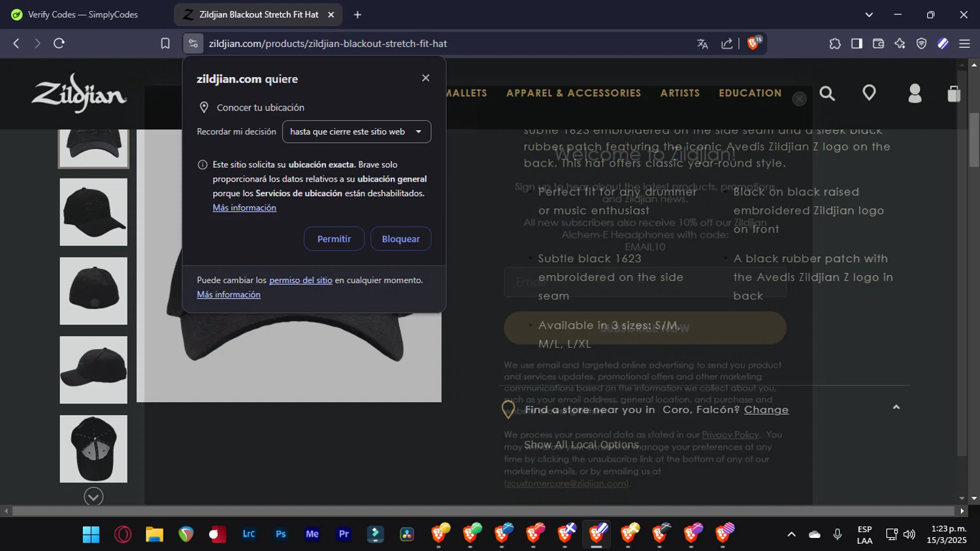
Task: Open bottom 'Más información' link in popup
Action: [x=229, y=294]
